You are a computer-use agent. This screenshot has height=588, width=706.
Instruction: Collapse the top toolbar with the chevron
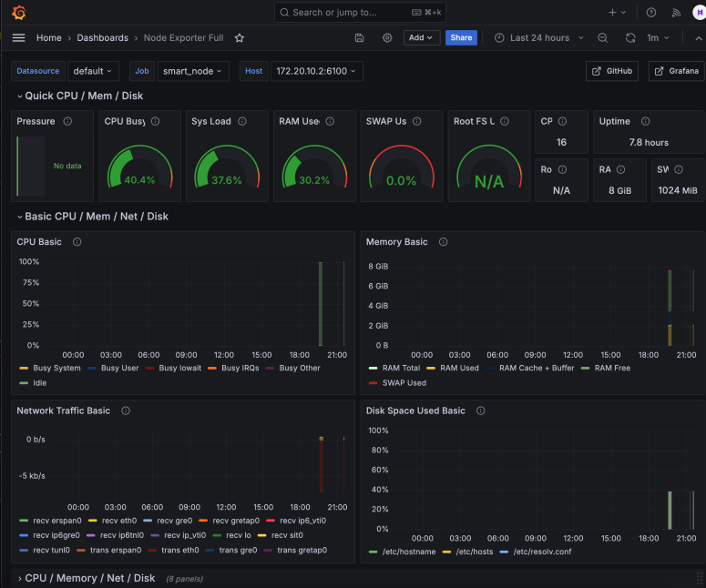tap(699, 38)
